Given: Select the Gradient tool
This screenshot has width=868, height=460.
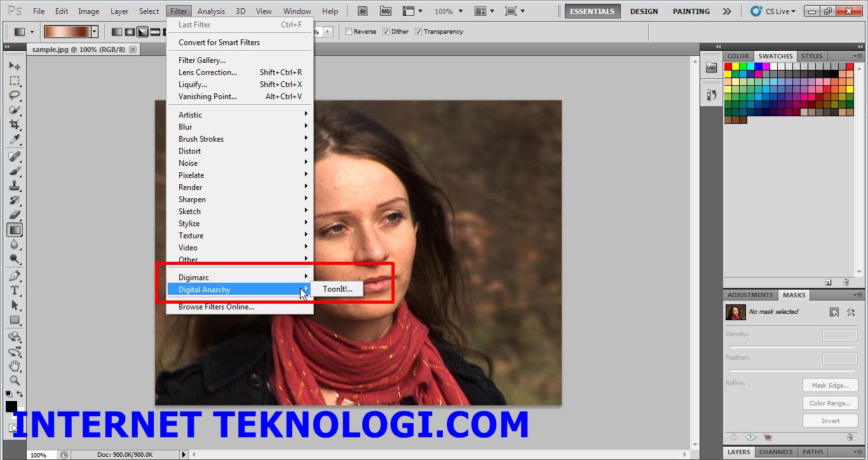Looking at the screenshot, I should coord(15,229).
